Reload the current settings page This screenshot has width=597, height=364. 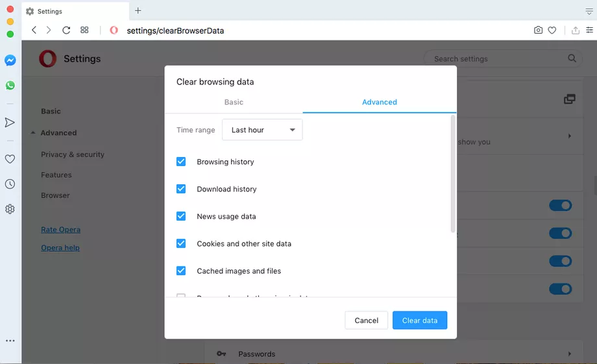pyautogui.click(x=66, y=30)
